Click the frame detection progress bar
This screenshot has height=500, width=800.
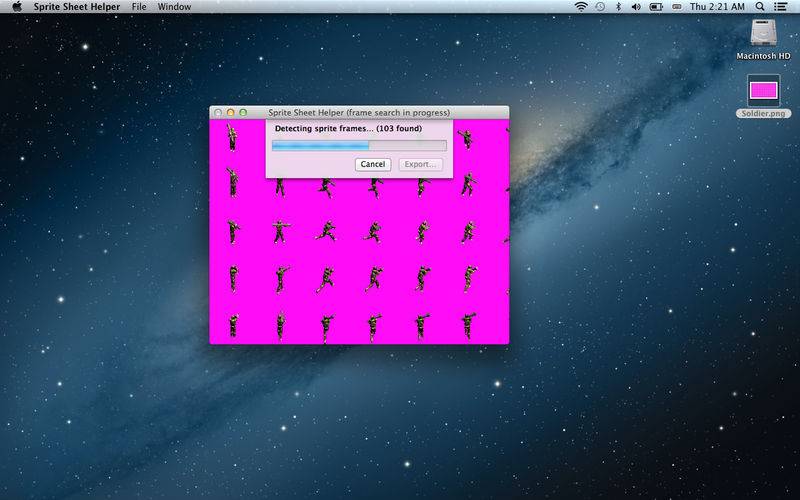coord(359,146)
